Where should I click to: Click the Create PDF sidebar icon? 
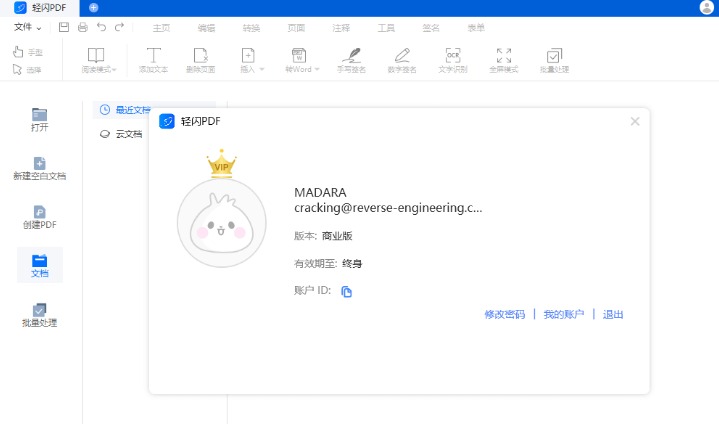(39, 212)
